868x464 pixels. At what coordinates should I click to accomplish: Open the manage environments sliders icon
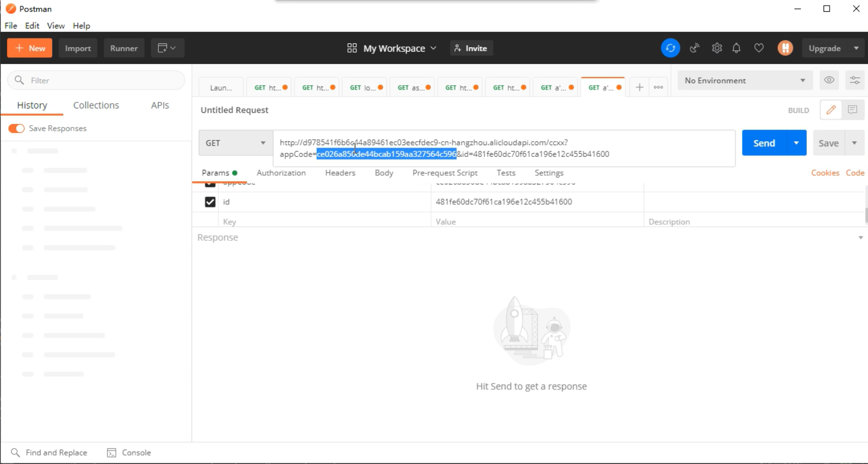[855, 80]
